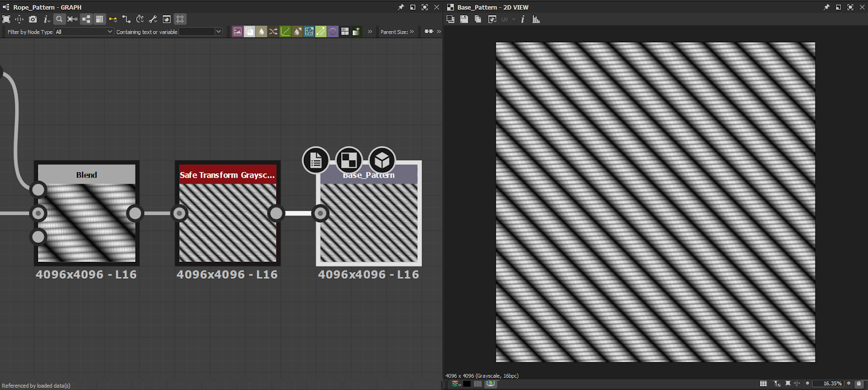The image size is (868, 390).
Task: Open the Filter by Node Type dropdown
Action: click(x=84, y=32)
